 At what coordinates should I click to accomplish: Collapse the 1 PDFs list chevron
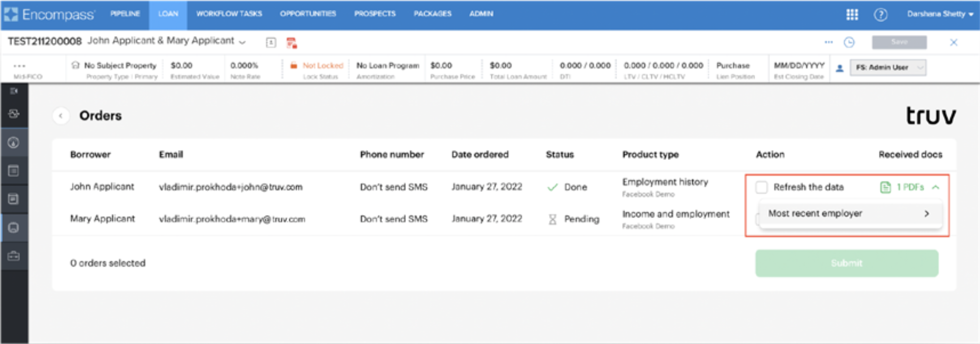[936, 187]
